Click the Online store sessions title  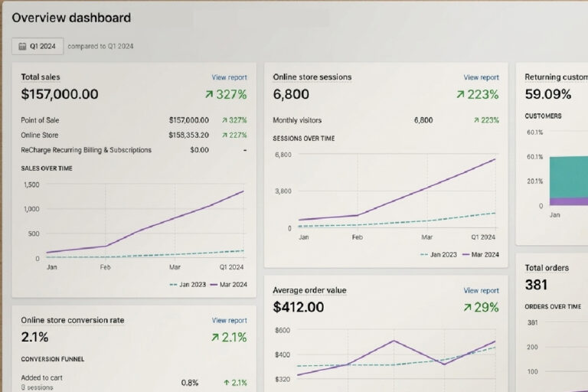312,77
